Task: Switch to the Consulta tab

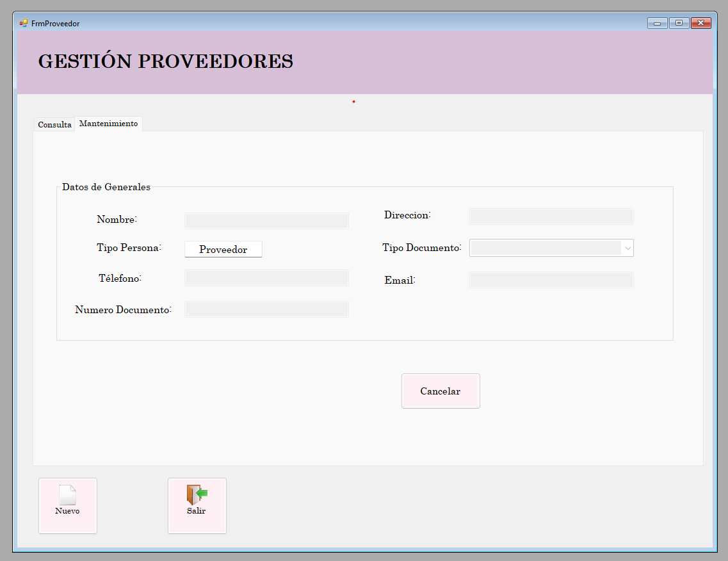Action: point(54,124)
